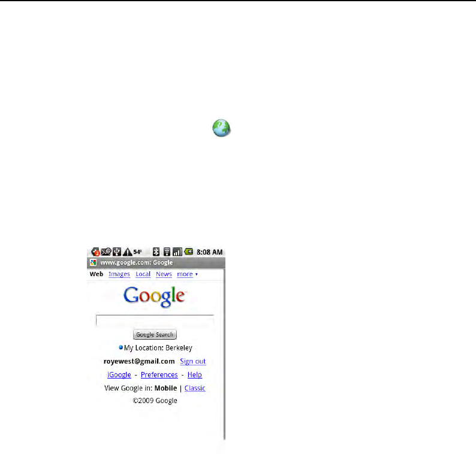Viewport: 476px width, 454px height.
Task: Tap My Location: Berkeley text
Action: click(x=158, y=348)
